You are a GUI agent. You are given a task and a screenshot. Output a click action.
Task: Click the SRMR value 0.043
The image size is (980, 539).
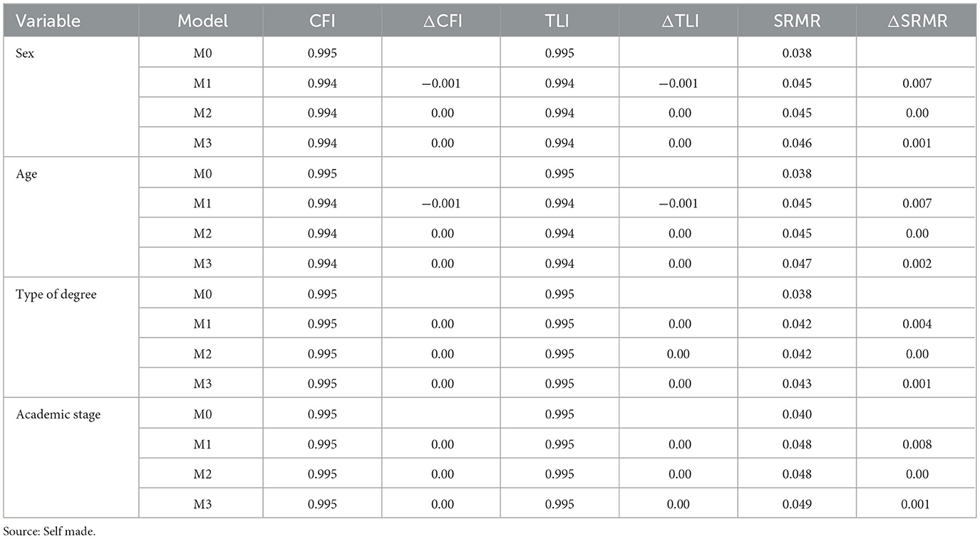(798, 384)
